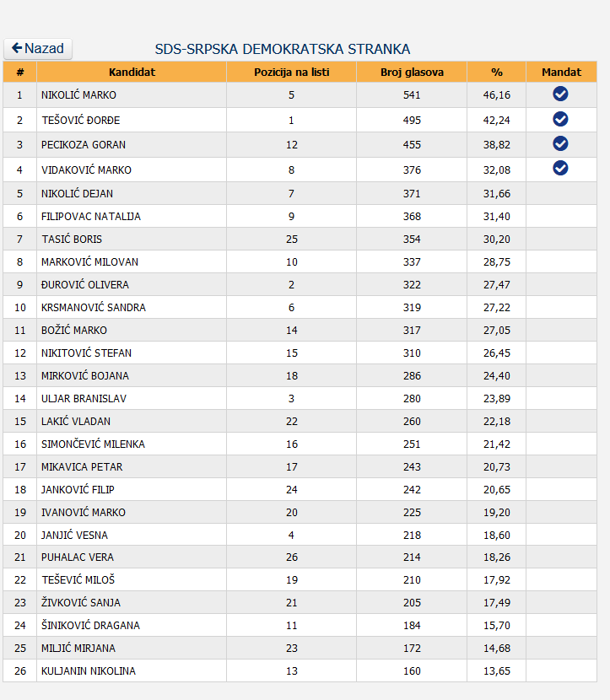Click the mandate checkmark for Vidaković Marko
Screen dimensions: 610x700
(x=560, y=168)
